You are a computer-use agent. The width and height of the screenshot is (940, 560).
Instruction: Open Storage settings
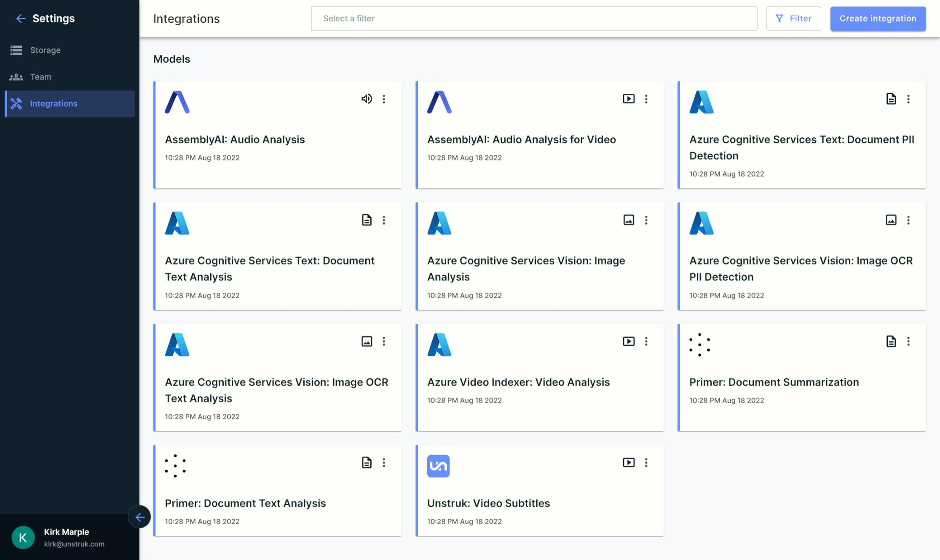(x=70, y=50)
